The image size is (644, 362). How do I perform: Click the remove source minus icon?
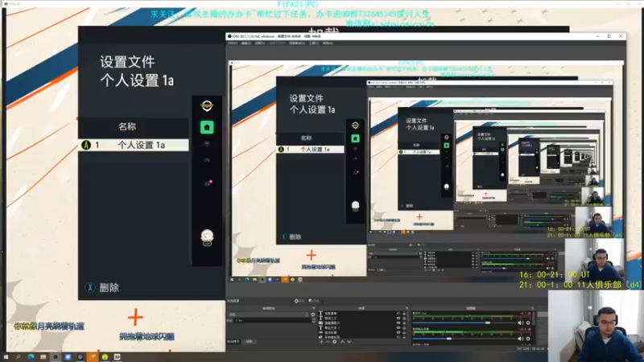[x=328, y=341]
